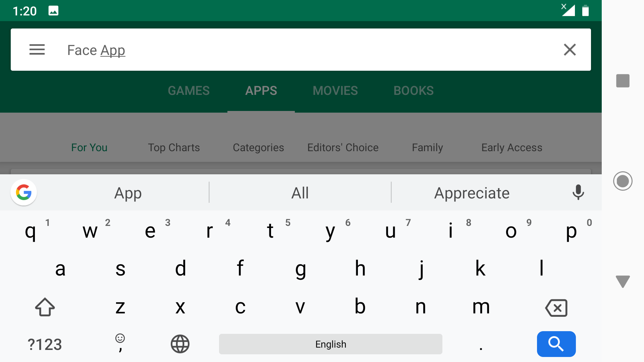The height and width of the screenshot is (362, 644).
Task: Switch to the APPS tab
Action: pyautogui.click(x=261, y=91)
